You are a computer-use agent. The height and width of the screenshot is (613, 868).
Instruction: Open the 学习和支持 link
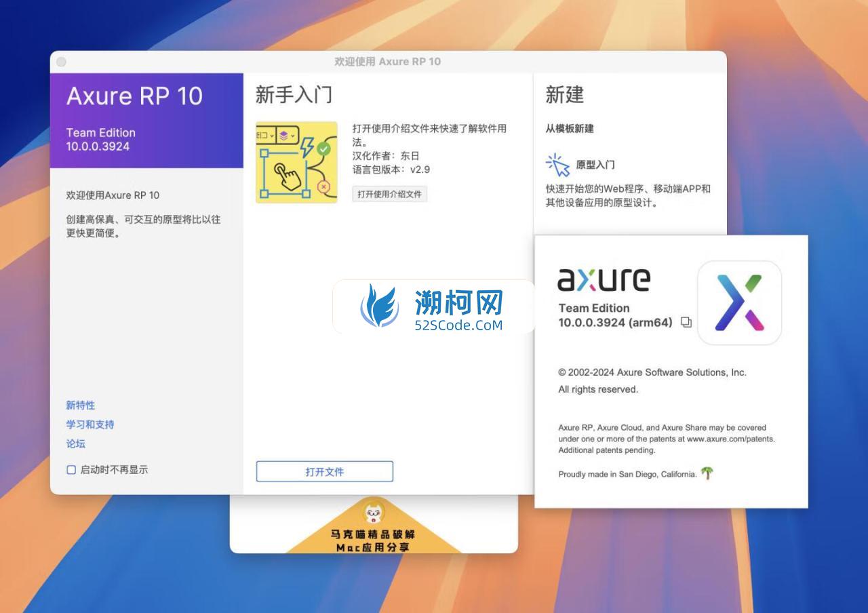pos(90,424)
